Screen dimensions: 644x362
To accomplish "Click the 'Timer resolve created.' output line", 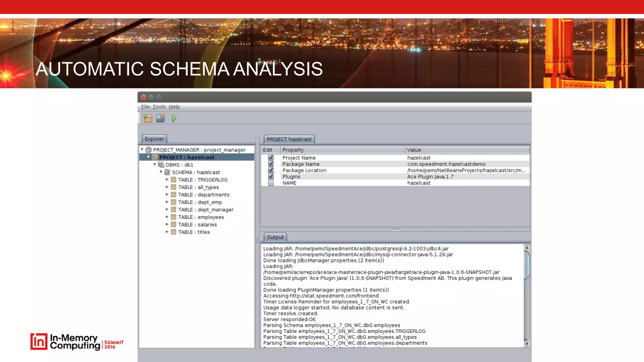I will point(291,313).
